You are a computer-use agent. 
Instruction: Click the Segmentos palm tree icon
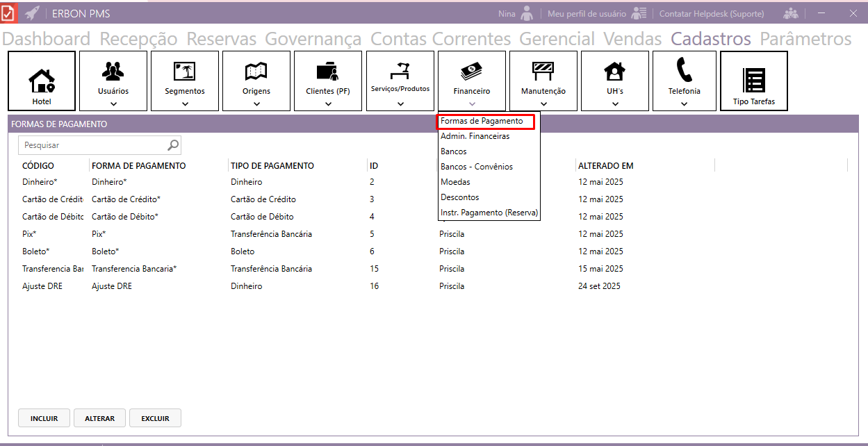pos(185,70)
